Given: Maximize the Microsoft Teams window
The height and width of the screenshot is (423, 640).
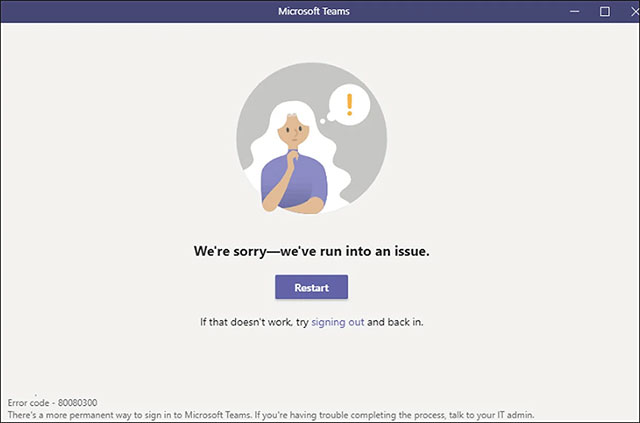Looking at the screenshot, I should [605, 11].
